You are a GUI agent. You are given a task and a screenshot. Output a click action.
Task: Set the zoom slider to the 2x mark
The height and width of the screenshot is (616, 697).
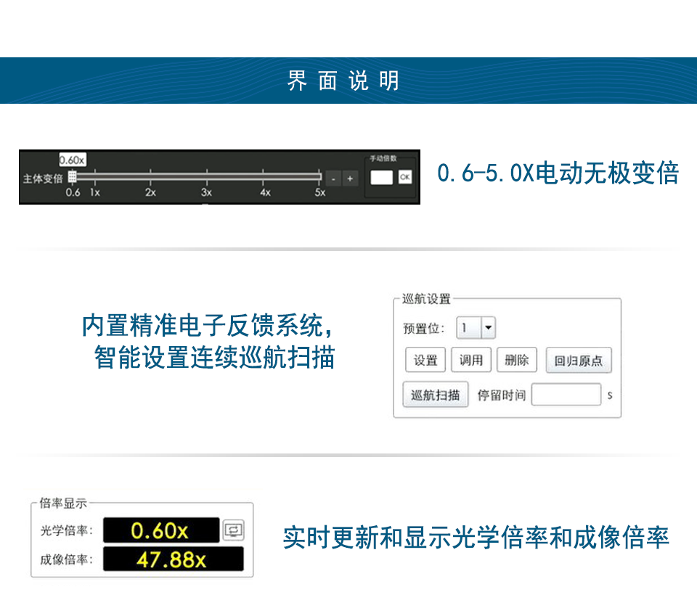point(150,176)
